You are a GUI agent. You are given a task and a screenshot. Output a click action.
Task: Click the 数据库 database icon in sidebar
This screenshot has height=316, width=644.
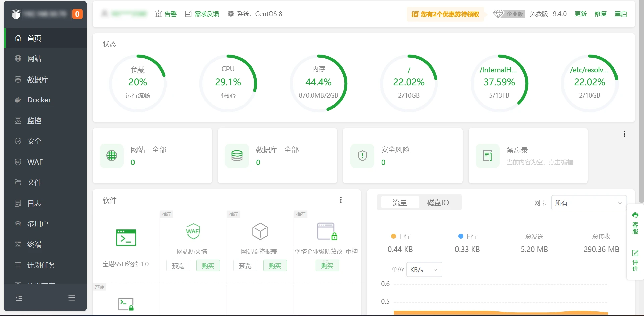[18, 79]
